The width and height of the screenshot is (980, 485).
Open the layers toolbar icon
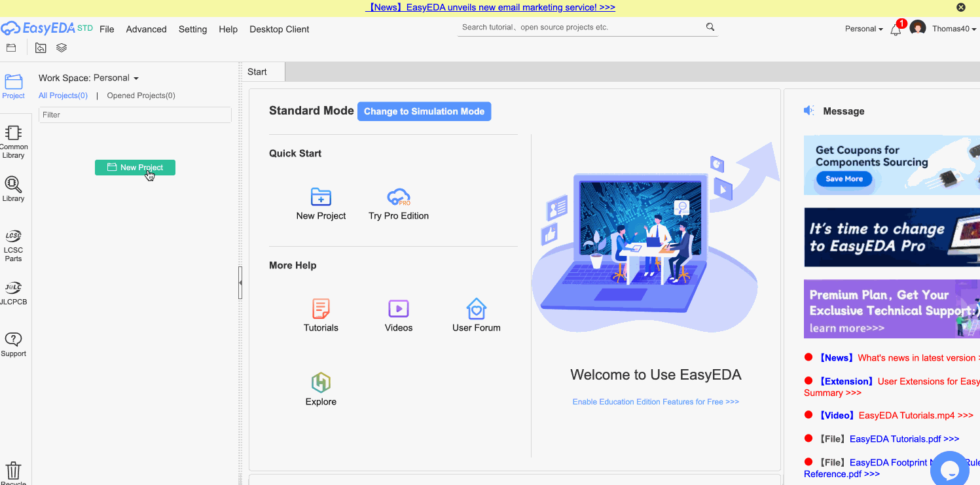[x=62, y=48]
